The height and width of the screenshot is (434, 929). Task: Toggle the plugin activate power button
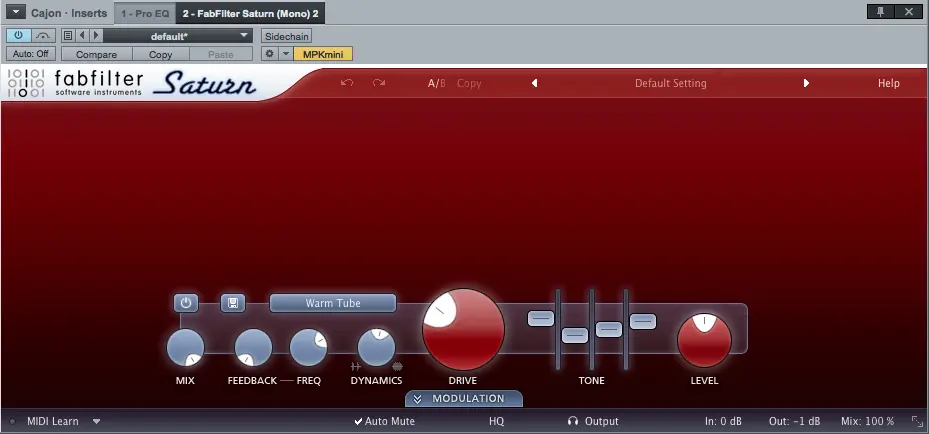18,36
